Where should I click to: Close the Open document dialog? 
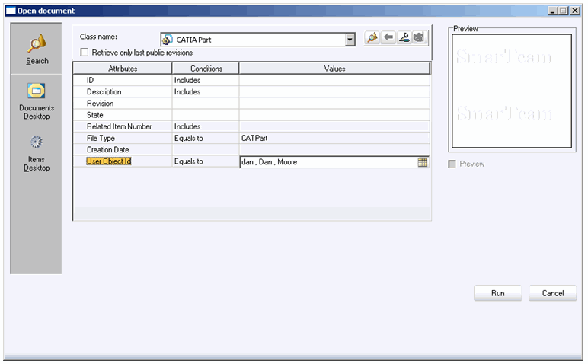[x=575, y=11]
